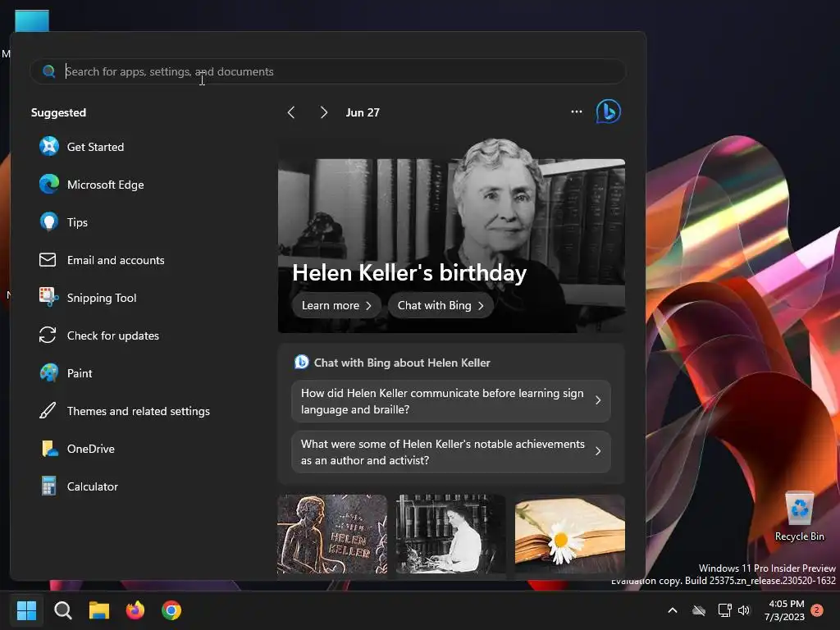Viewport: 840px width, 630px height.
Task: Click Chat with Bing about Helen Keller heading
Action: coord(402,363)
